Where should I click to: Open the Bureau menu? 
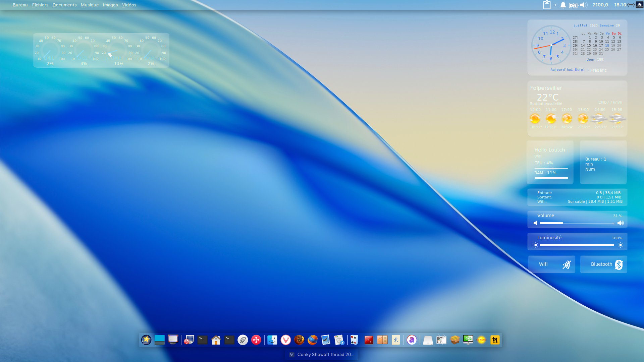pyautogui.click(x=20, y=5)
